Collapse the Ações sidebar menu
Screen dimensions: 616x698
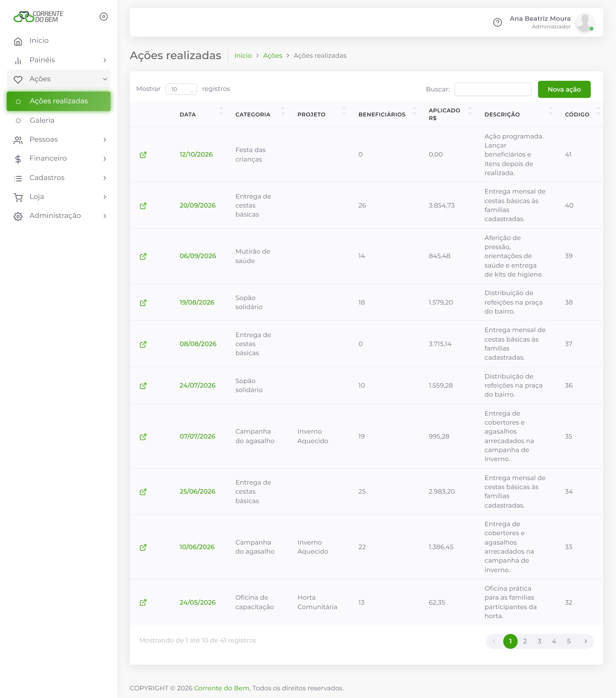58,79
